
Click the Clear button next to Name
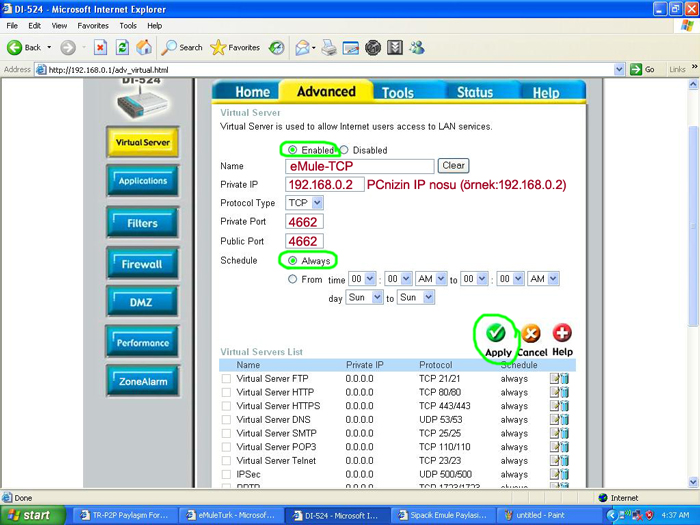click(x=453, y=166)
